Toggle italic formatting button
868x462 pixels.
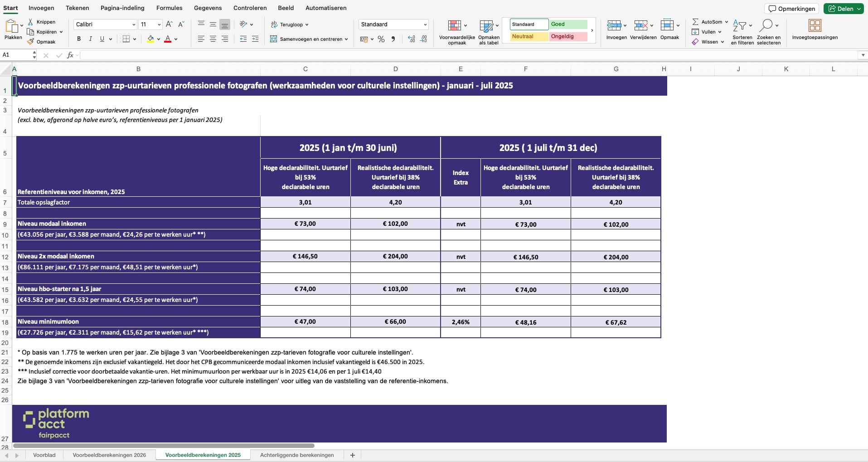point(91,39)
